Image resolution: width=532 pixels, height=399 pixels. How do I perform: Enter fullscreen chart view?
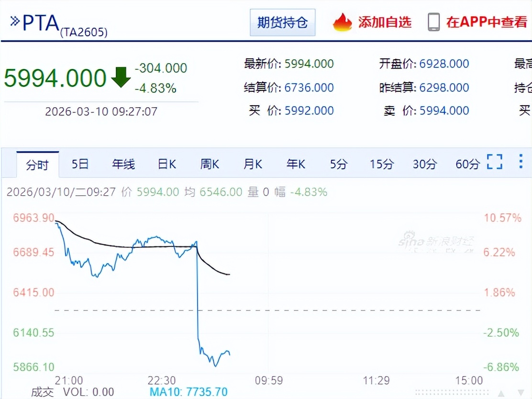tap(495, 162)
